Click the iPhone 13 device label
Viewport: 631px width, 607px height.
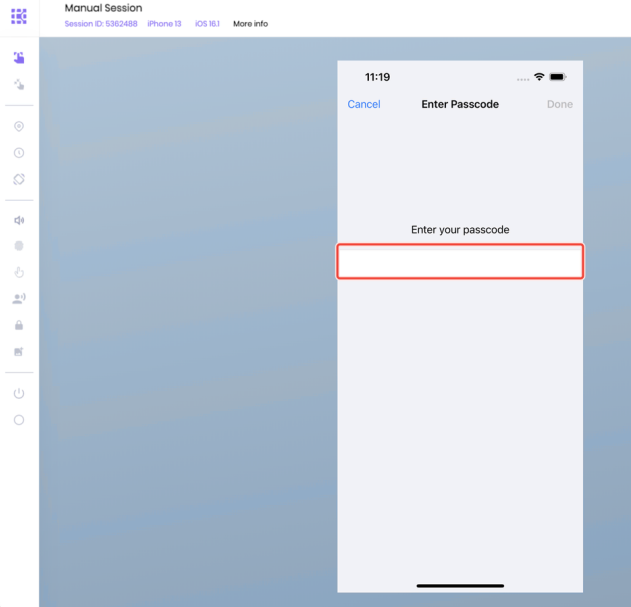[164, 24]
